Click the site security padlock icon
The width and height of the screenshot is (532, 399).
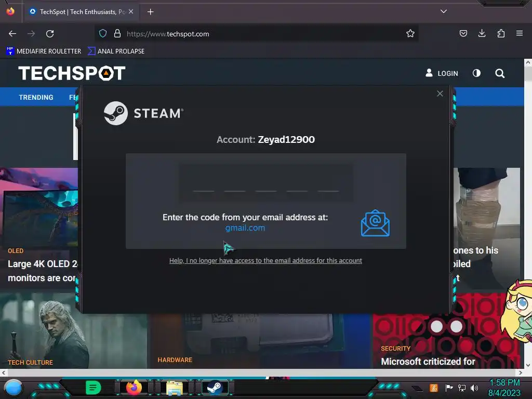pyautogui.click(x=117, y=34)
